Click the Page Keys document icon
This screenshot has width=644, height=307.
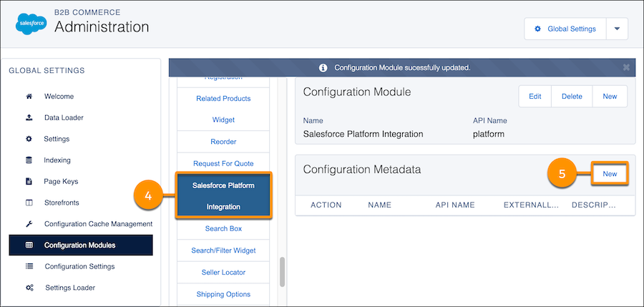click(x=29, y=181)
